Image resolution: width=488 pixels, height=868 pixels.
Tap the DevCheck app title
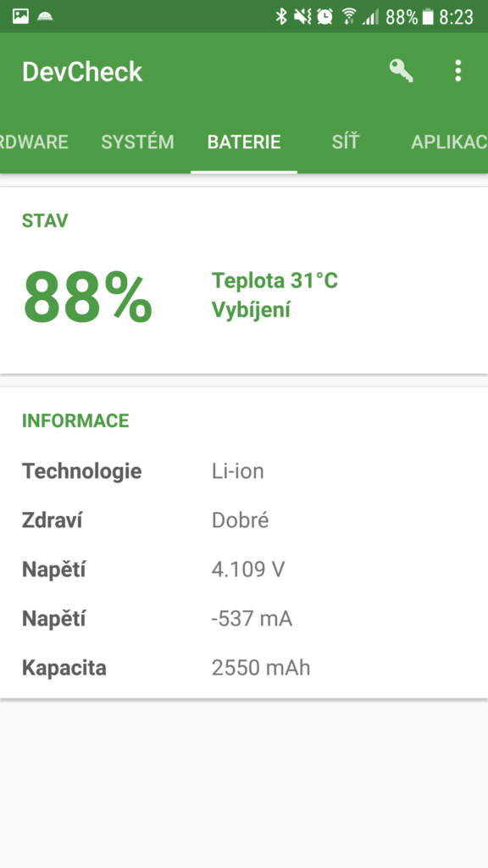coord(82,72)
